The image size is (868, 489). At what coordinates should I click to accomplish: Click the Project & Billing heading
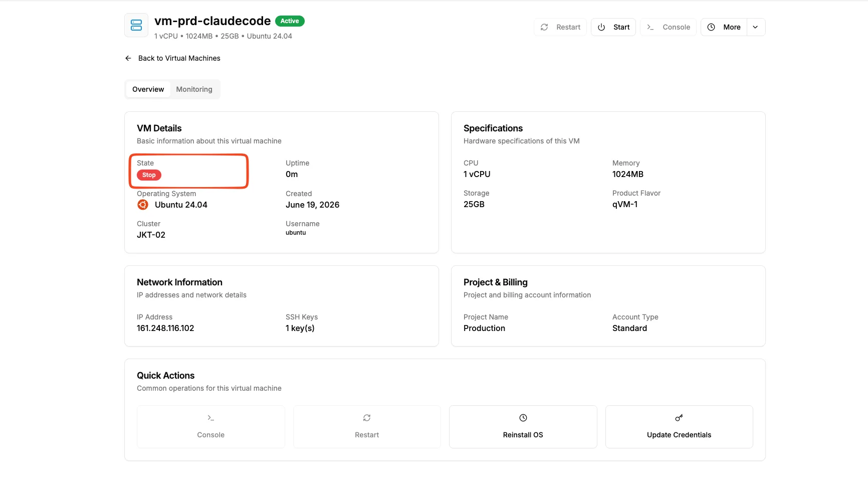coord(496,282)
